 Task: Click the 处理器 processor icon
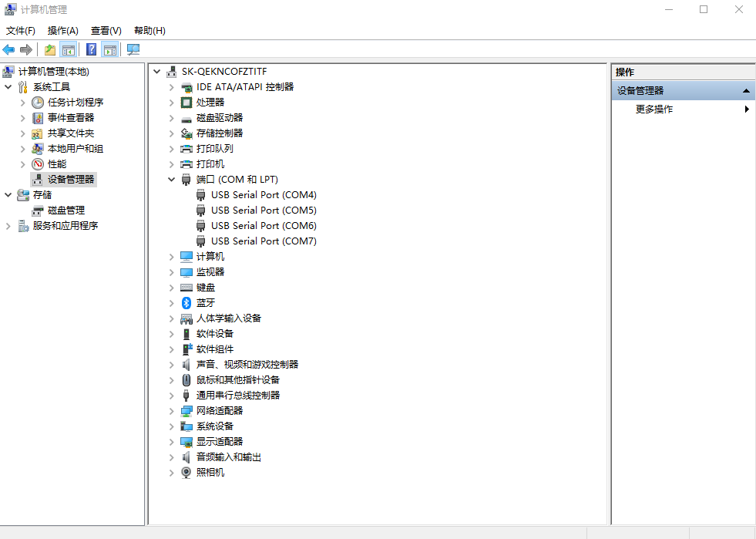coord(186,103)
